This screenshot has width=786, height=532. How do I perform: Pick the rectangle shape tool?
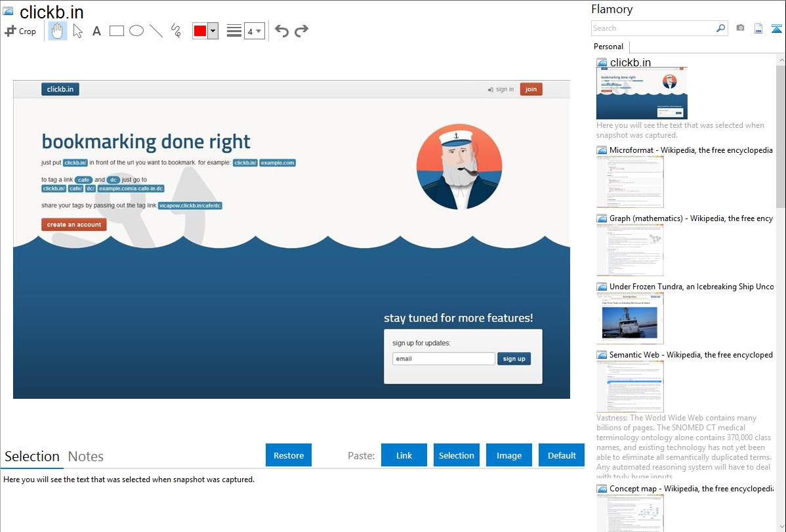click(x=116, y=31)
